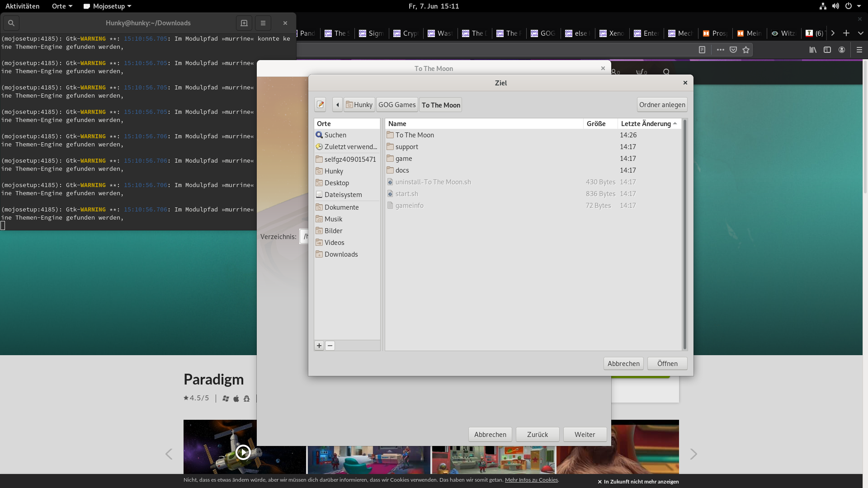Toggle the browser reader view icon

coord(702,50)
